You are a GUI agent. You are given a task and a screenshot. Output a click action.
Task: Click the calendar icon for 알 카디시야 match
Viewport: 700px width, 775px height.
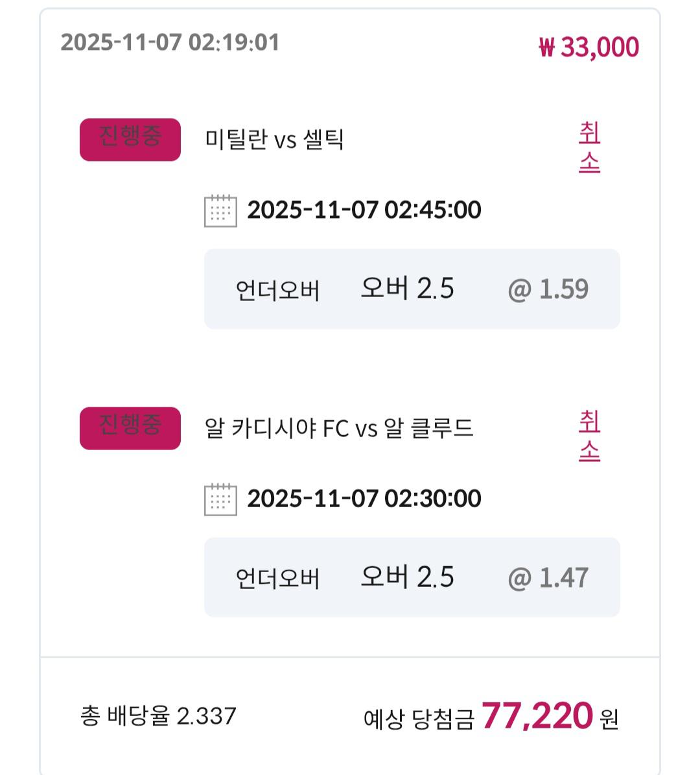click(x=220, y=499)
